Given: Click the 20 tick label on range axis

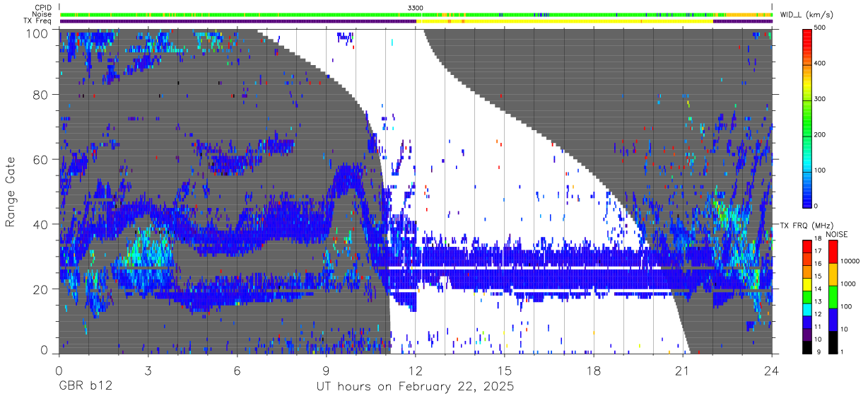Looking at the screenshot, I should 41,289.
